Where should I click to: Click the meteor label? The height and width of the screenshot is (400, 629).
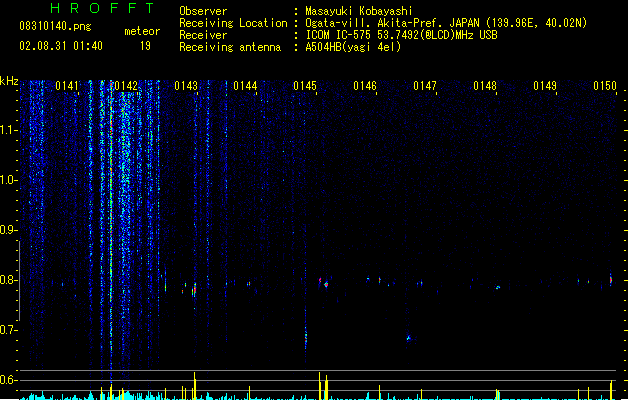(x=142, y=31)
